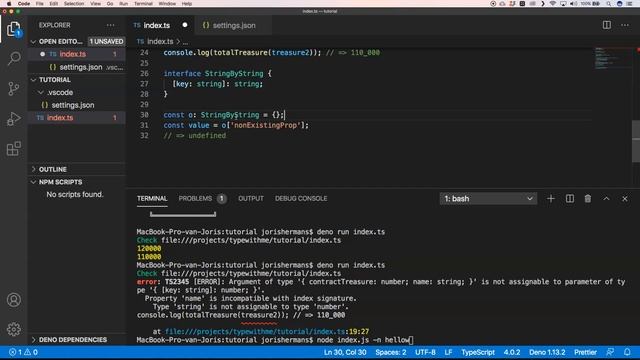The image size is (640, 360).
Task: Click index.ts breadcrumb item
Action: [x=160, y=42]
